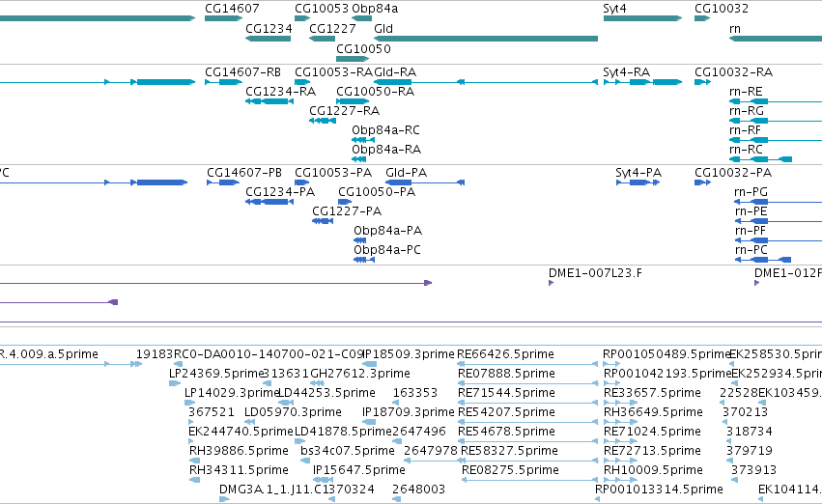Select EST RH36649.5prime

653,413
